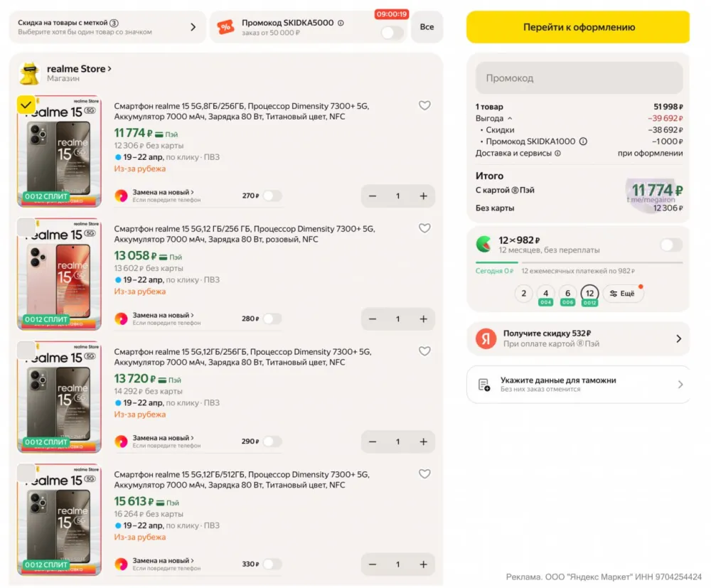Image resolution: width=711 pixels, height=588 pixels.
Task: Expand the Скидка на товары с меткой banner
Action: click(193, 27)
